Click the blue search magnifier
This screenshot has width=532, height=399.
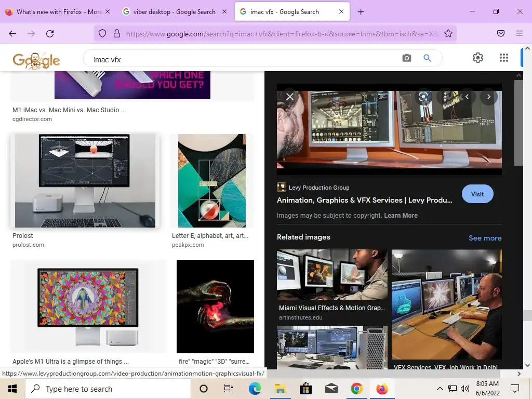tap(427, 58)
